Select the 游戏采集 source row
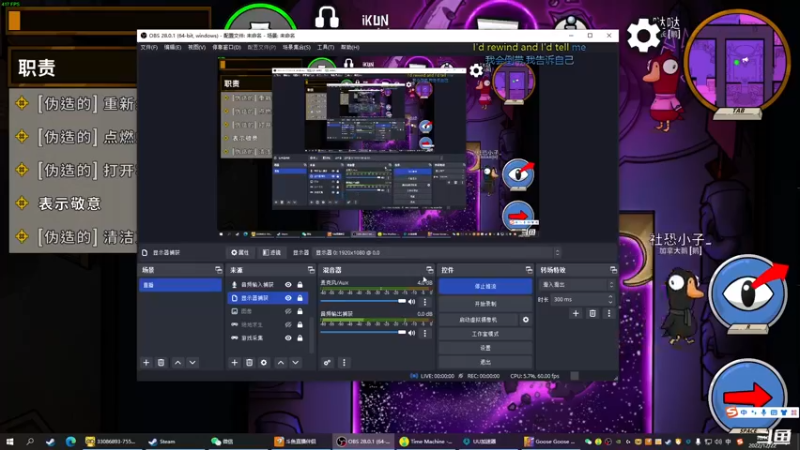The height and width of the screenshot is (450, 800). click(x=268, y=338)
